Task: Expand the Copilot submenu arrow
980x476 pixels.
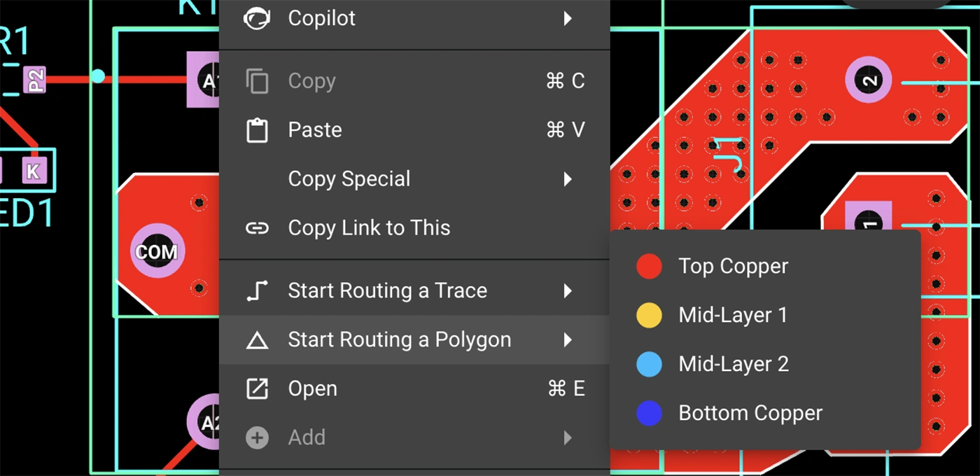Action: pyautogui.click(x=568, y=18)
